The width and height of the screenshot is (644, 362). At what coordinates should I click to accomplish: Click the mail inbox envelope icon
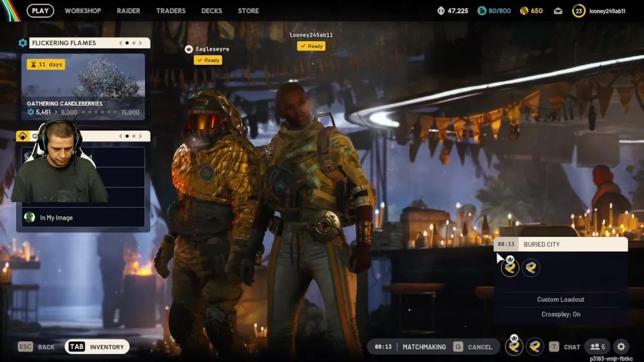click(558, 11)
